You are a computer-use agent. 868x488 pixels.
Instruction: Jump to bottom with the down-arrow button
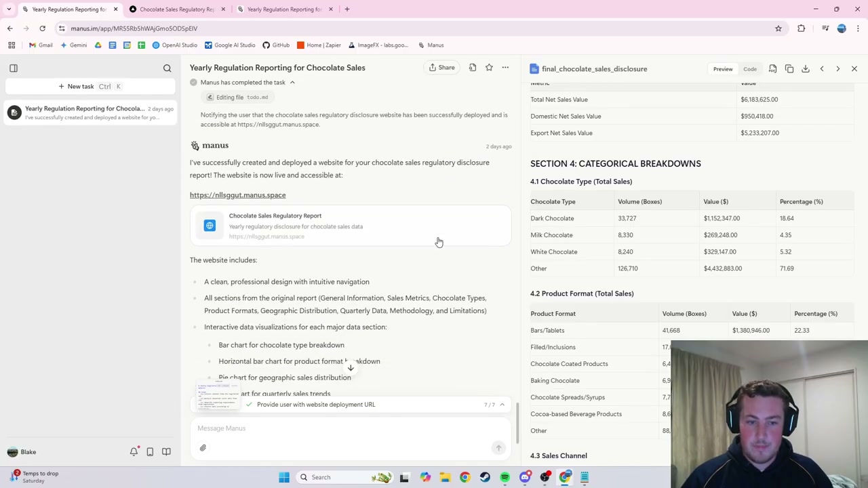click(351, 368)
